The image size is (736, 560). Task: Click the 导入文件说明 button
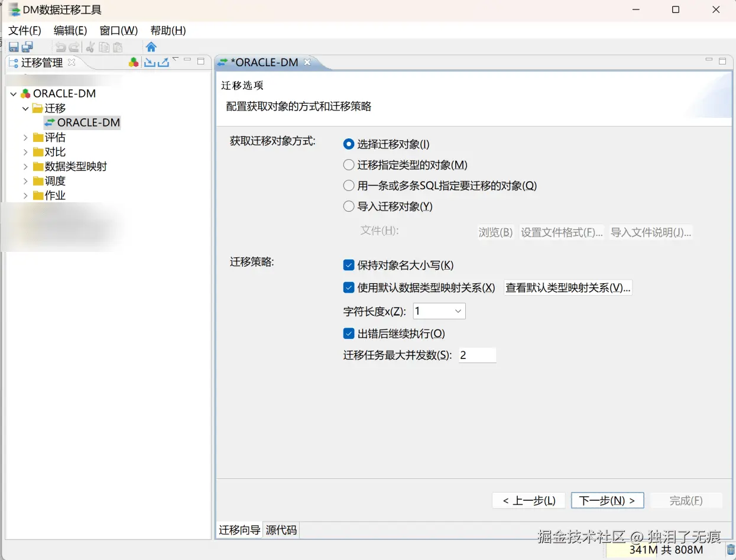pyautogui.click(x=651, y=232)
